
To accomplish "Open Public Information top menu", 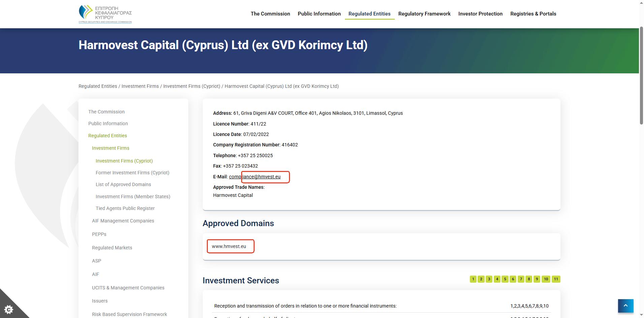I will (319, 14).
